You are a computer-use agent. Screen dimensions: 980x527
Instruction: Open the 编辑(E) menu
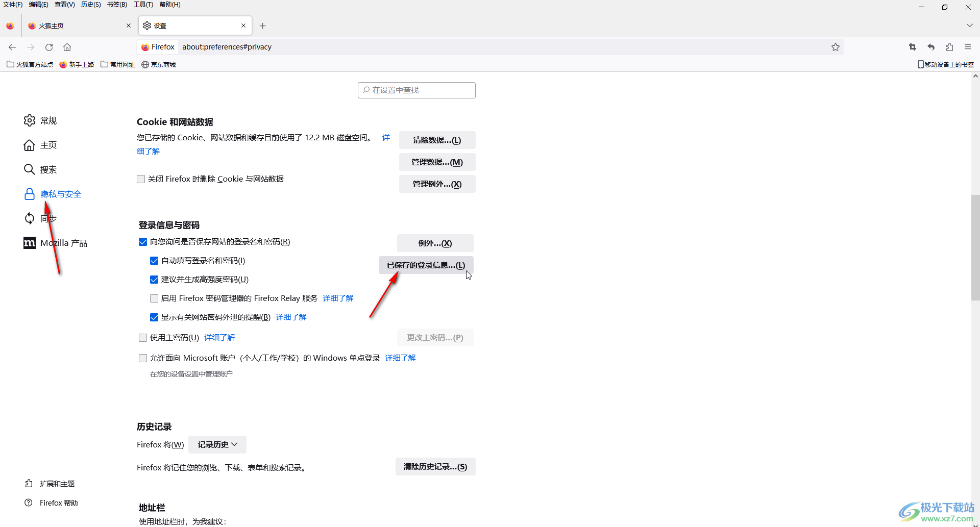click(x=39, y=5)
